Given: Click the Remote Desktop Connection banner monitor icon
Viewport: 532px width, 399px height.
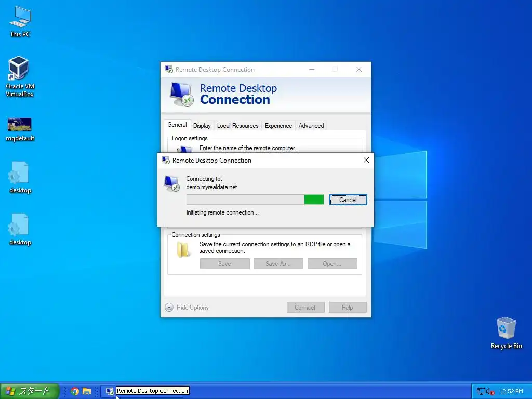Looking at the screenshot, I should click(181, 94).
